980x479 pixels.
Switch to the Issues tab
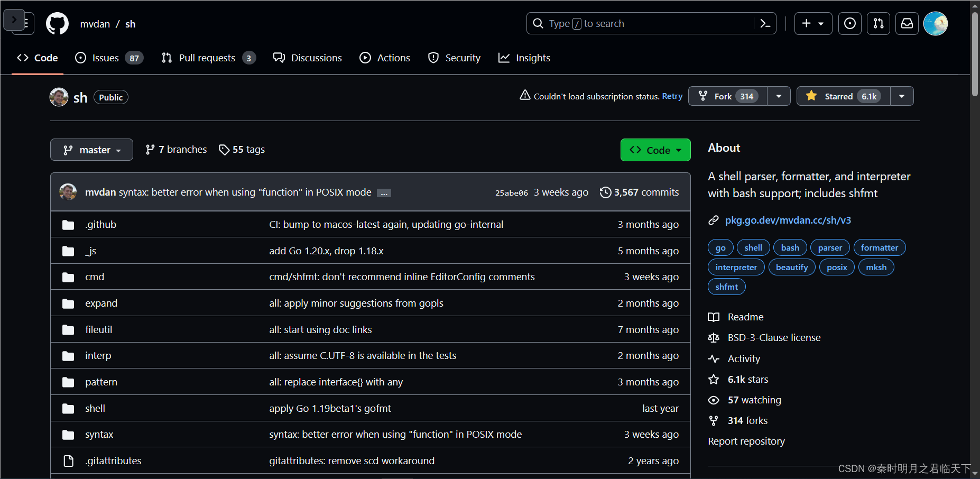coord(109,58)
